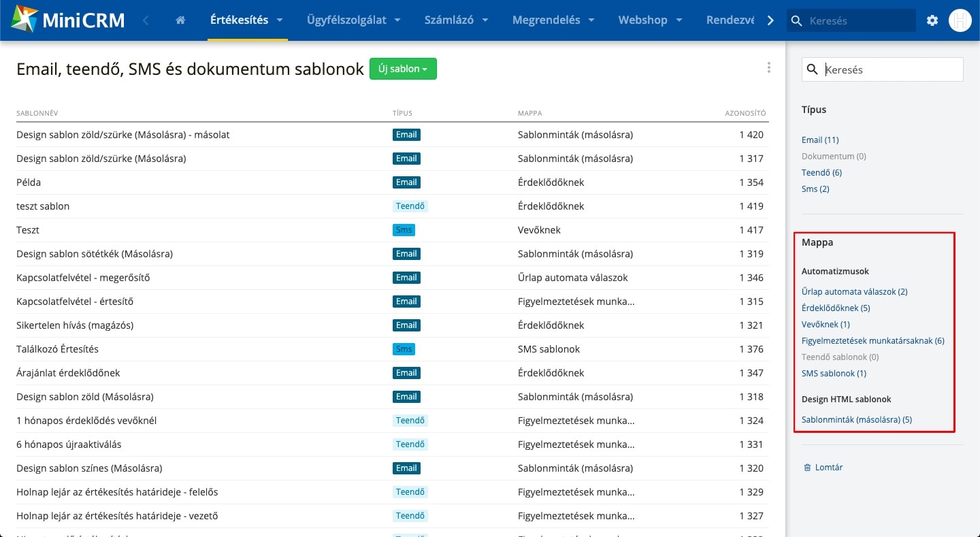Open Sikertelen hívás (magázós) template
Image resolution: width=980 pixels, height=537 pixels.
75,325
